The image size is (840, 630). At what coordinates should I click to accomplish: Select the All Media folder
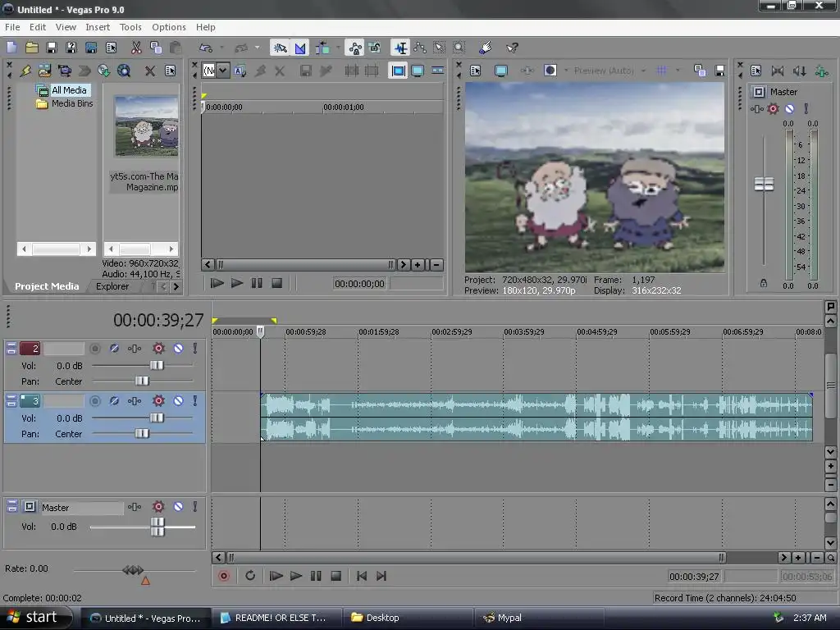(69, 90)
